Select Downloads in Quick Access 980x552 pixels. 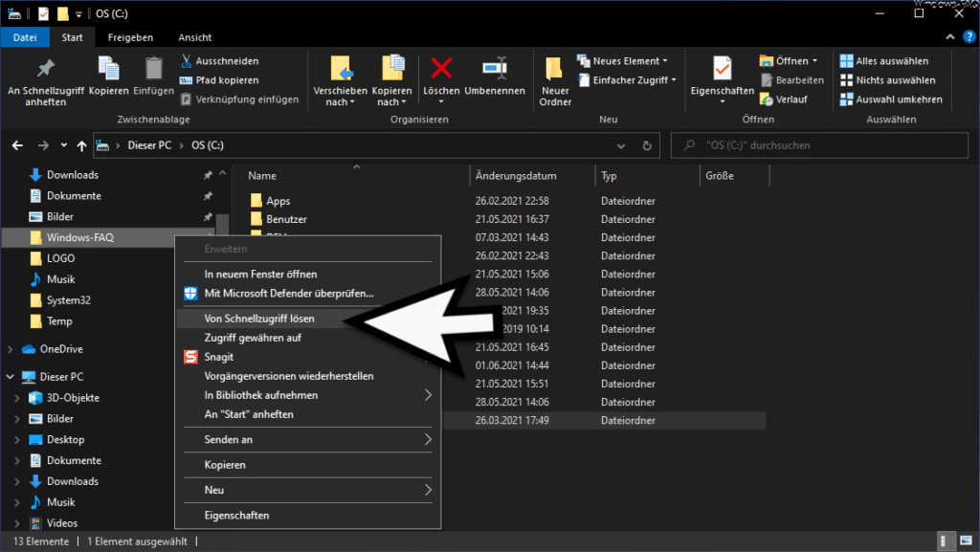point(73,175)
